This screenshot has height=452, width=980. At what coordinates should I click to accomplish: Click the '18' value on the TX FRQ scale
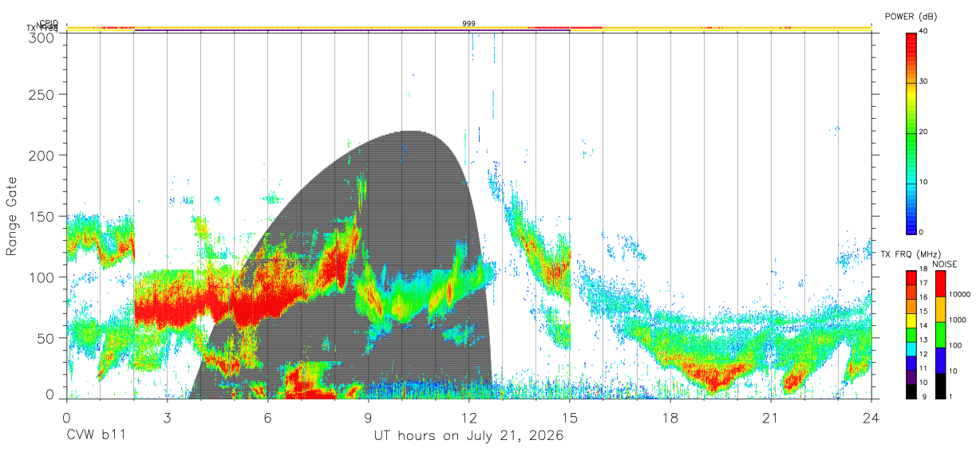923,269
